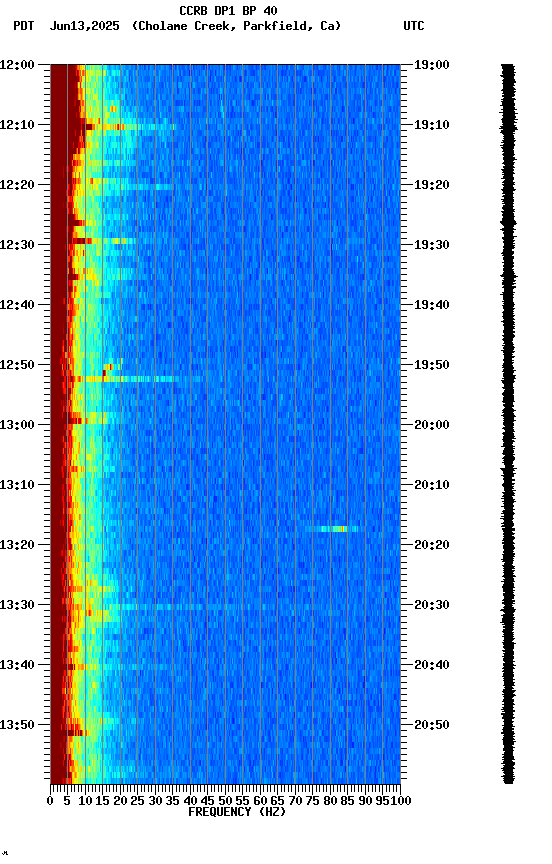Click the title text 'CCRB DP1 BP 40'
The image size is (552, 864).
tap(228, 10)
